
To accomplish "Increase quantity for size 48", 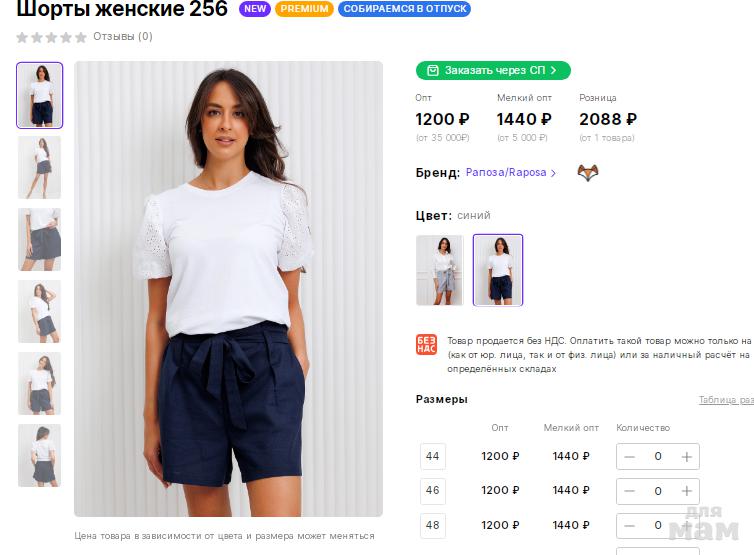I will point(687,525).
